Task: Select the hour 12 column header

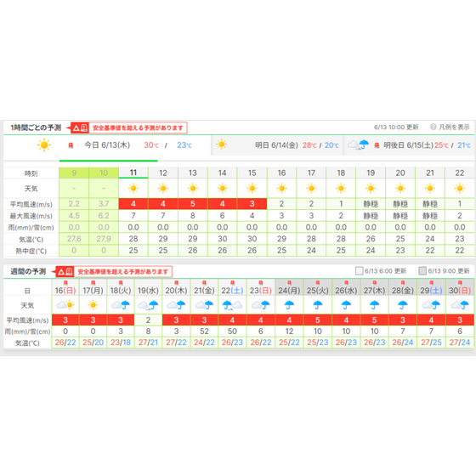Action: point(163,173)
